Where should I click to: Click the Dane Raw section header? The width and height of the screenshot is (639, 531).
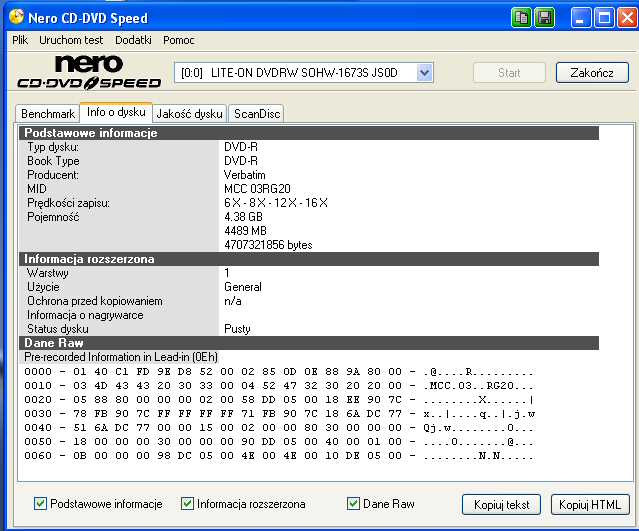coord(309,343)
